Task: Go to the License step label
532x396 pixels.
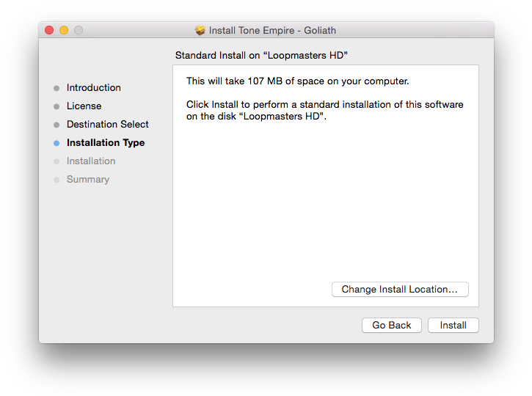Action: (x=84, y=106)
